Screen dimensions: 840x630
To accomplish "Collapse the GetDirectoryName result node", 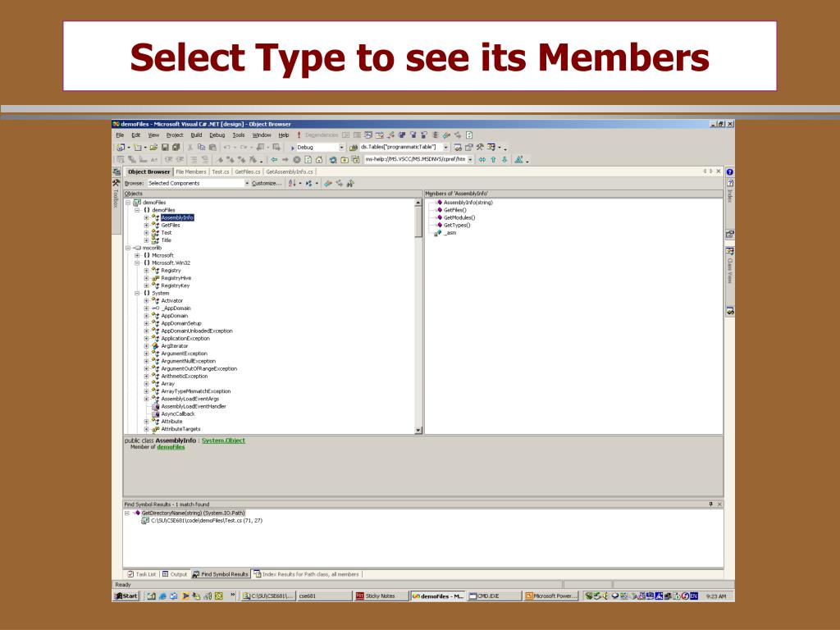I will 127,514.
